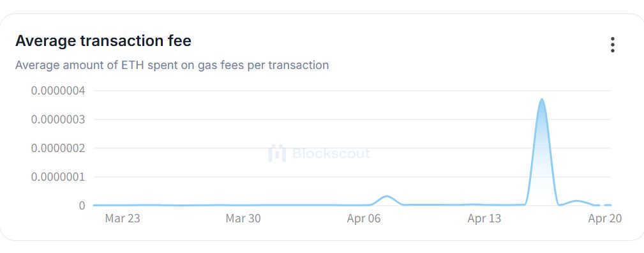Click the Blockscout watermark logo
This screenshot has height=253, width=644.
click(277, 153)
